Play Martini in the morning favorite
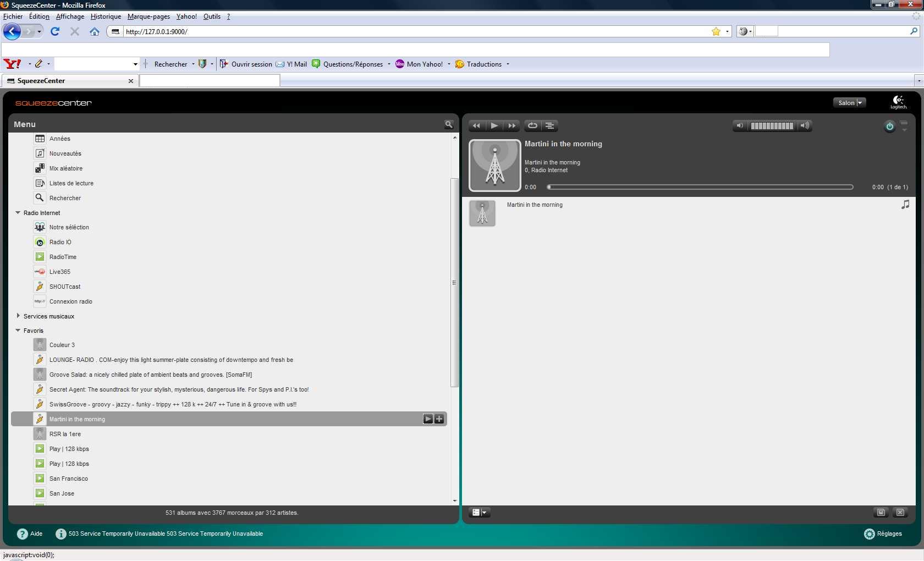The width and height of the screenshot is (924, 561). pos(428,419)
